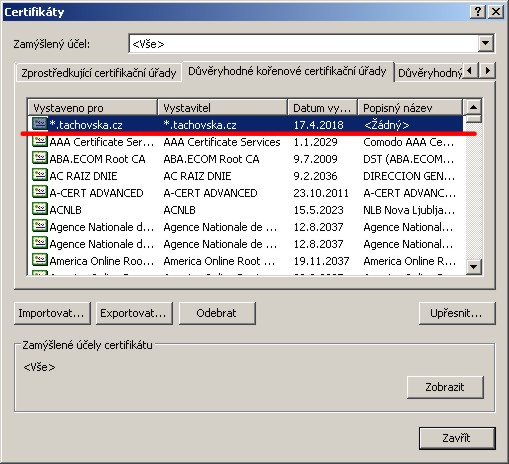The width and height of the screenshot is (509, 464).
Task: Open the partially visible Důvěryhodný tab
Action: click(429, 73)
